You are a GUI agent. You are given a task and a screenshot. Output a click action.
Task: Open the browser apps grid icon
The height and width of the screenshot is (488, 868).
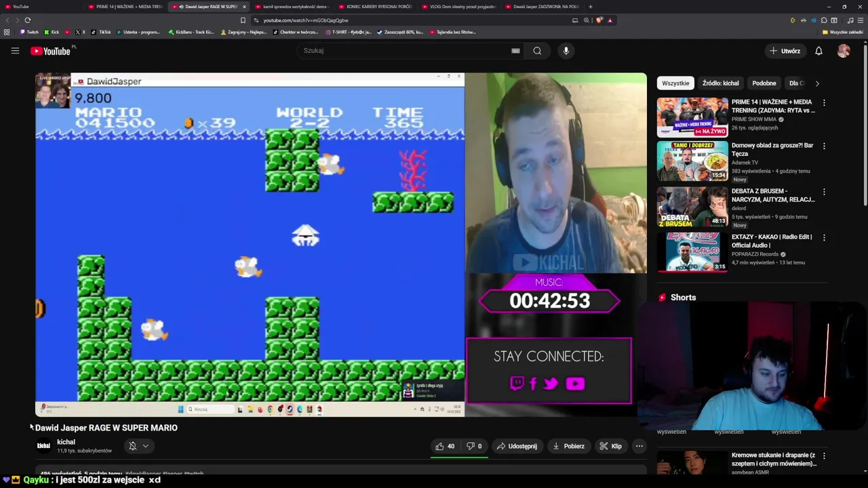7,32
